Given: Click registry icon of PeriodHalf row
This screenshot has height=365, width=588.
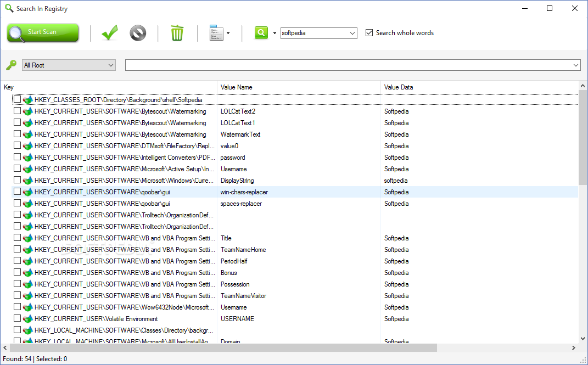Looking at the screenshot, I should tap(28, 261).
